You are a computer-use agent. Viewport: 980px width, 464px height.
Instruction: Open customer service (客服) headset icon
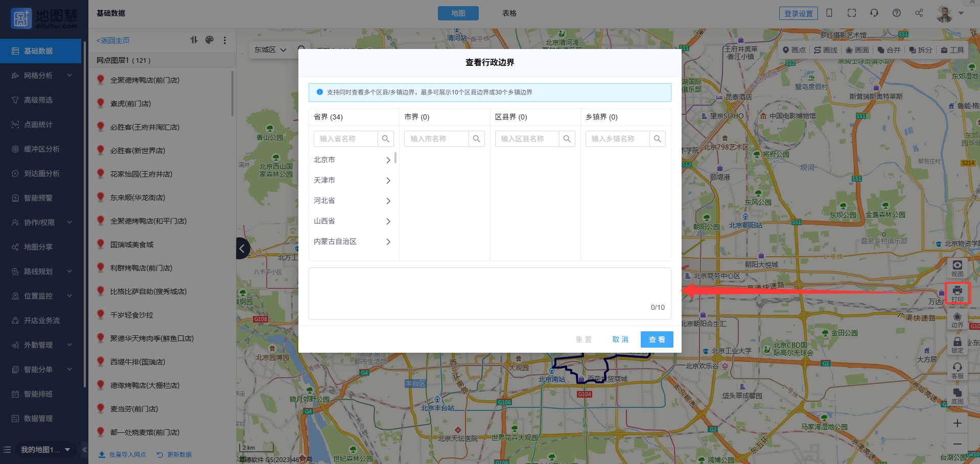click(x=957, y=370)
